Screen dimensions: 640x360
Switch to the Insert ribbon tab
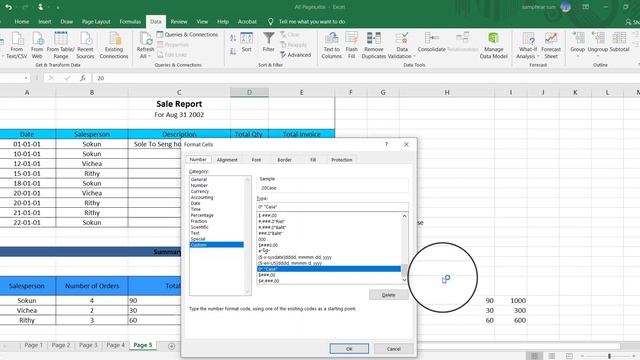click(45, 22)
